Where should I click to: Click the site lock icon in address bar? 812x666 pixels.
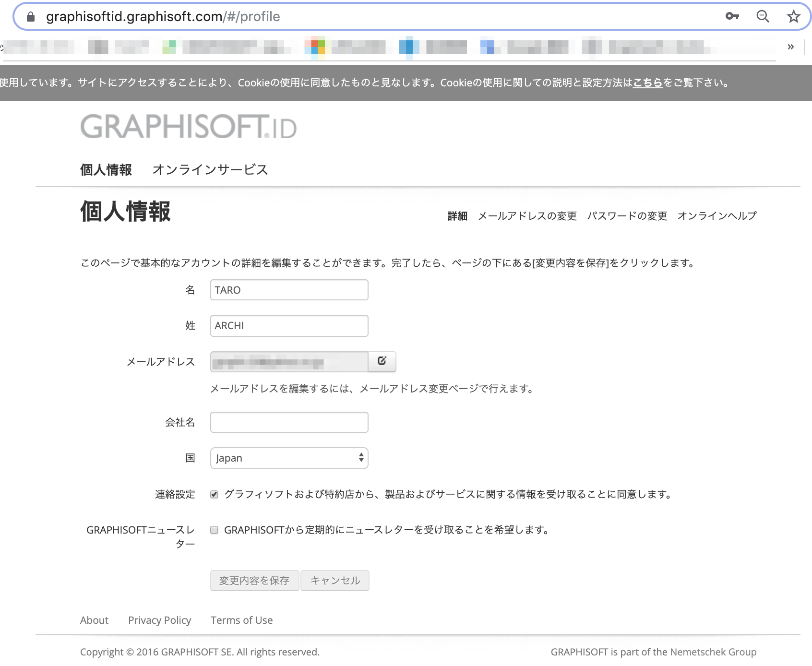click(31, 17)
